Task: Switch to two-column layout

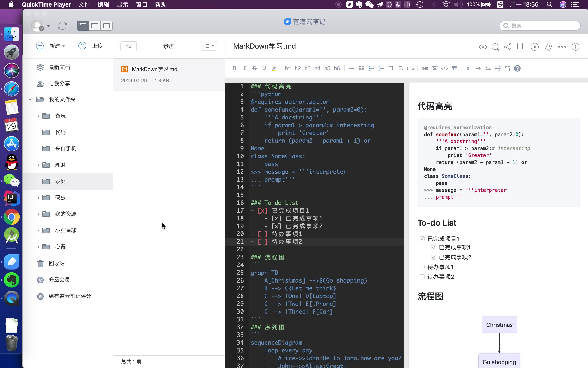Action: 95,26
